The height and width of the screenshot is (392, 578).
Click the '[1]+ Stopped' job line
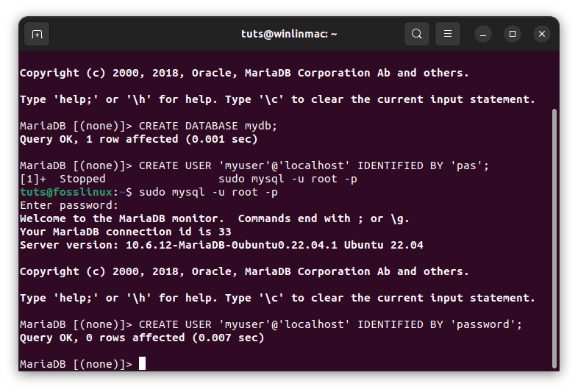[x=188, y=179]
